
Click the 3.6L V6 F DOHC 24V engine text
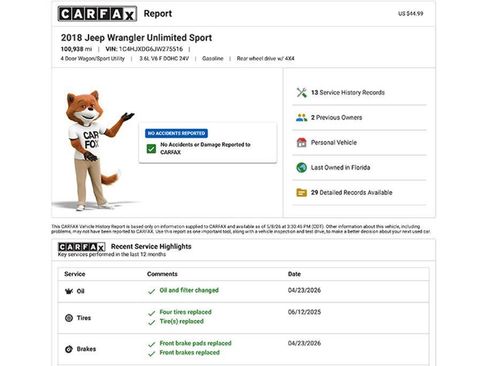pyautogui.click(x=164, y=58)
